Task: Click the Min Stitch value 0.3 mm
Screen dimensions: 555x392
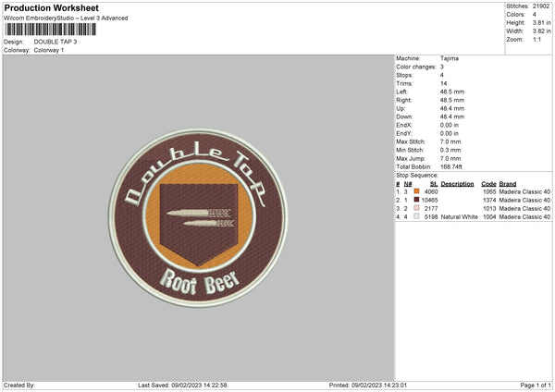Action: click(x=450, y=150)
